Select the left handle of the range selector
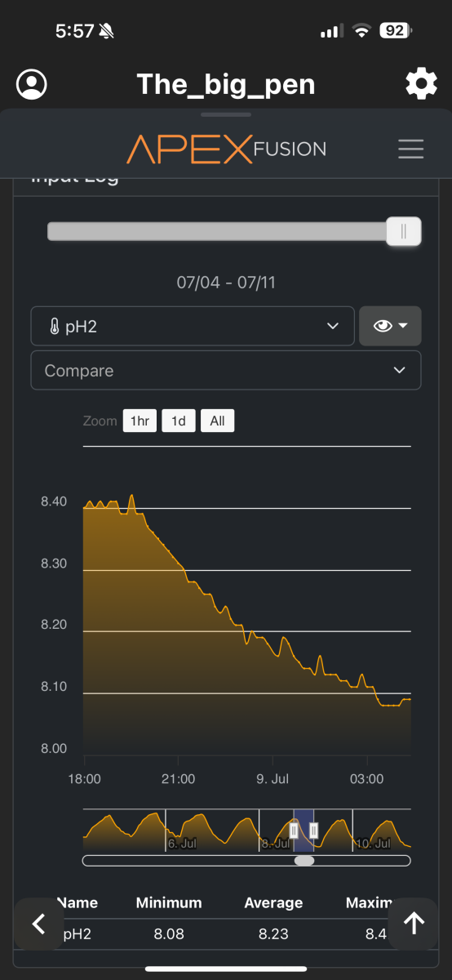This screenshot has height=980, width=452. pos(294,831)
